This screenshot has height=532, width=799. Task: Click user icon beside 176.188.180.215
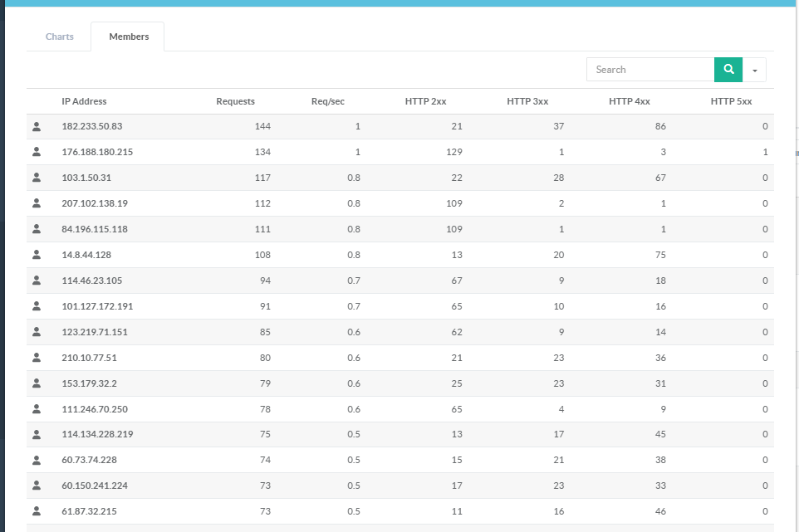[37, 153]
